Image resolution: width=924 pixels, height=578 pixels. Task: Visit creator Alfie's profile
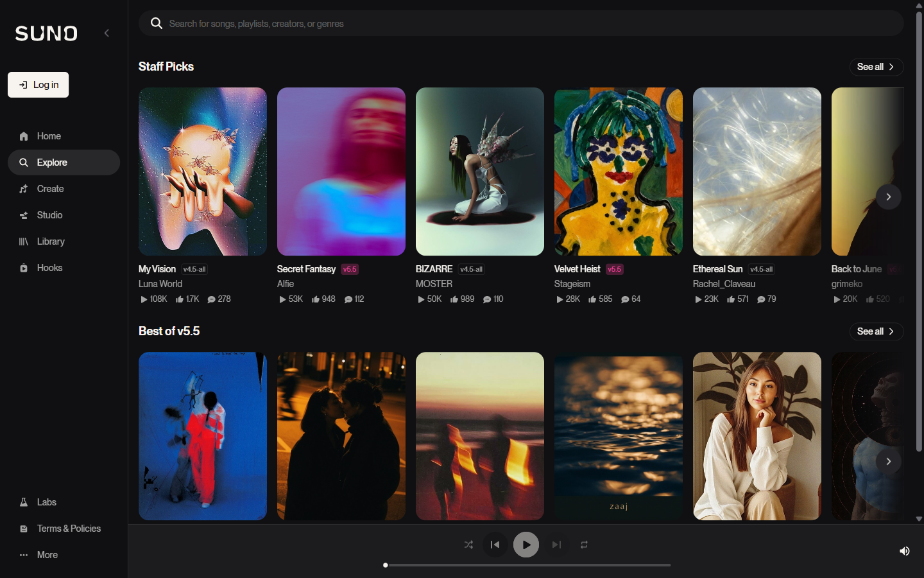[286, 284]
